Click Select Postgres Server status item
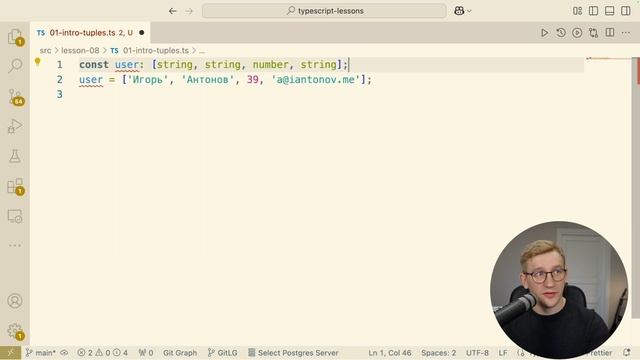The image size is (640, 360). (293, 353)
